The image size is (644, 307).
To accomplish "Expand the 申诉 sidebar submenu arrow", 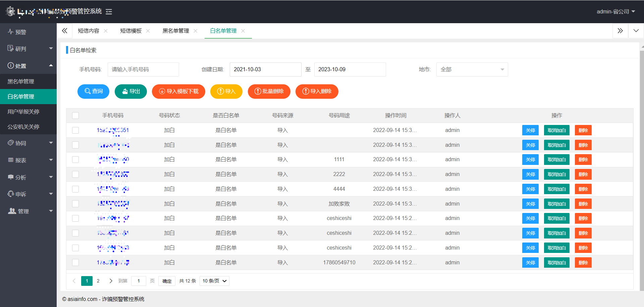I will point(51,194).
